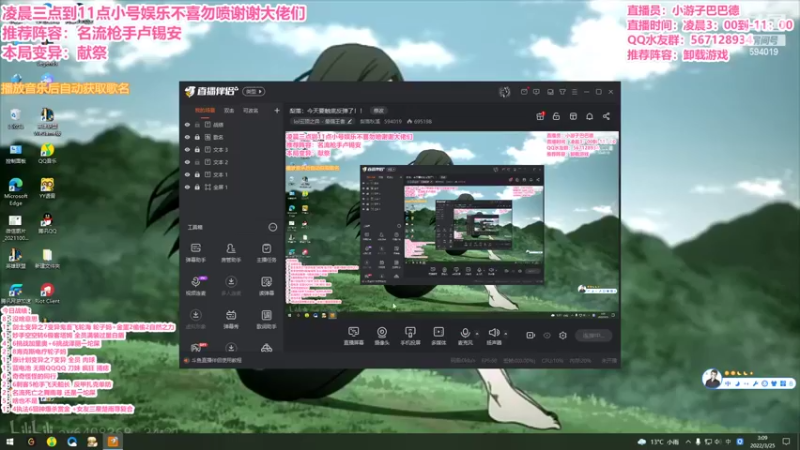800x450 pixels.
Task: Open the 歌词助手 tool
Action: pyautogui.click(x=266, y=319)
